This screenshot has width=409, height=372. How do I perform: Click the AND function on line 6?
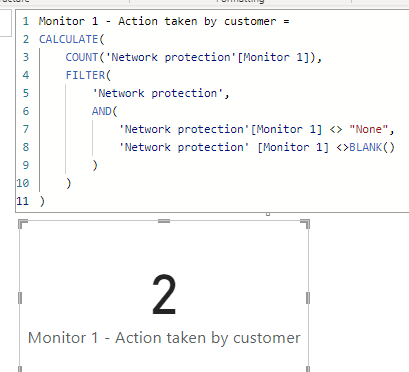coord(102,111)
